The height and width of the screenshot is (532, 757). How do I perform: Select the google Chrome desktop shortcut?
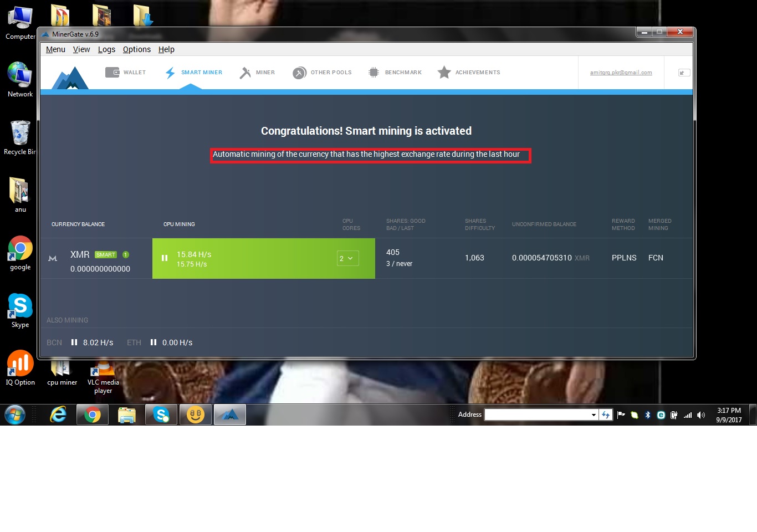[x=20, y=253]
